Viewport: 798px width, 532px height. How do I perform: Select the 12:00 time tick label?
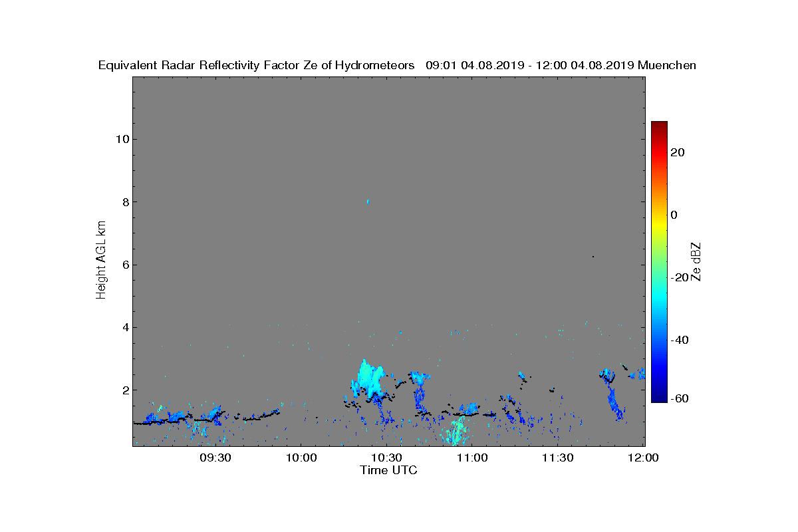click(643, 458)
